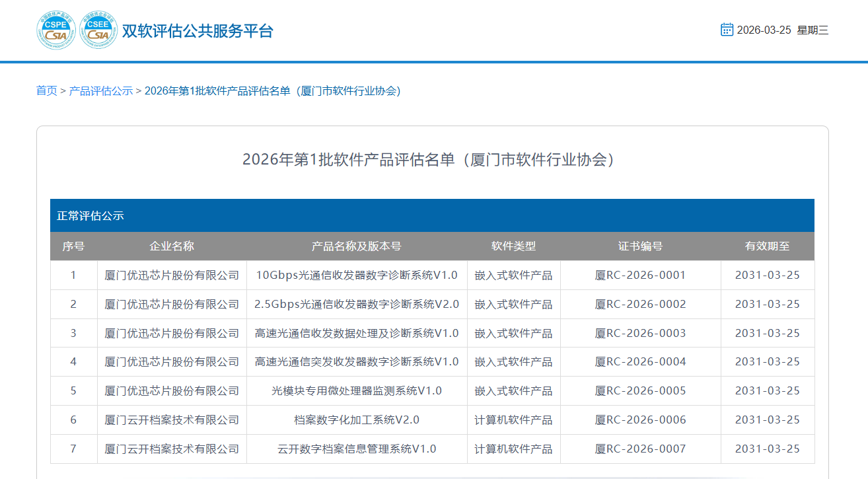Click 高速光通信收发数据处理及诊断系统V1.0 product name
This screenshot has width=868, height=479.
pos(357,334)
